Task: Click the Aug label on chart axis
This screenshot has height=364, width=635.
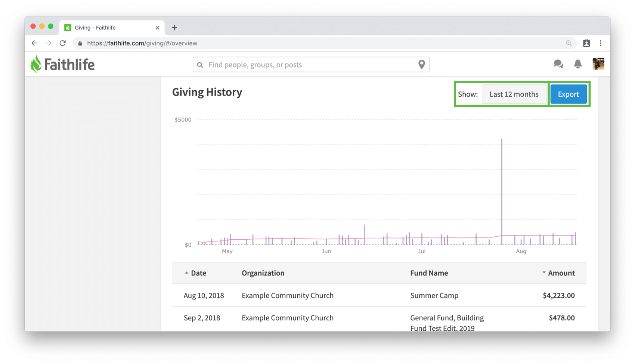Action: (521, 251)
